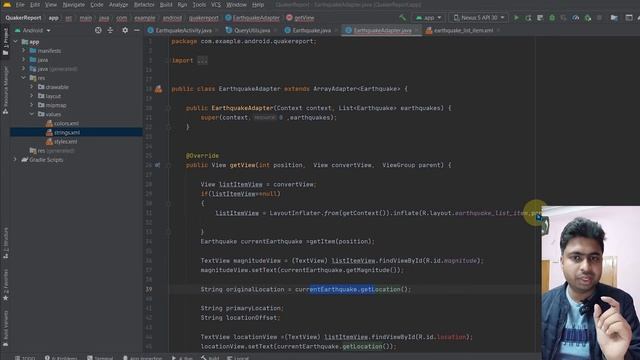Open the VCS menu
Screen dimensions: 640x360
(x=216, y=5)
